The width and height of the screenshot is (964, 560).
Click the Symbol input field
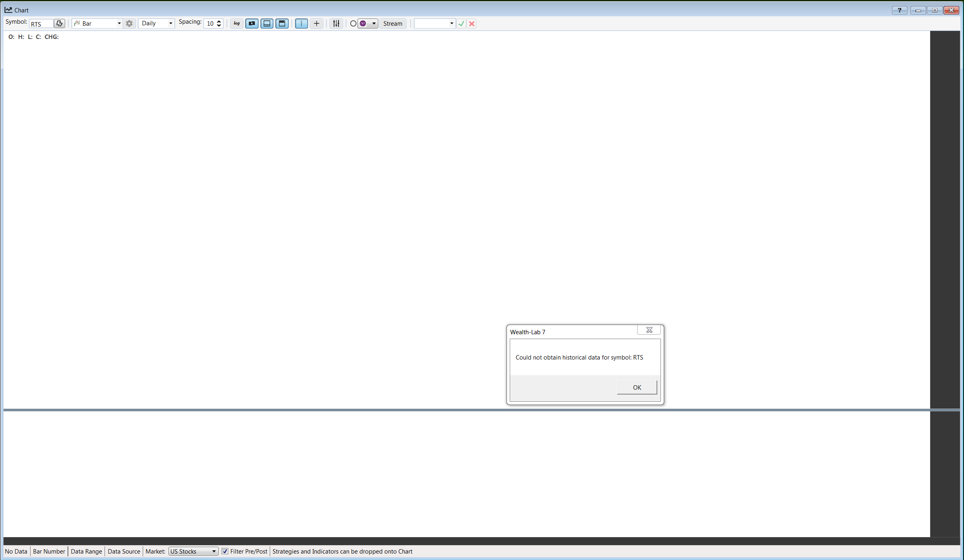pyautogui.click(x=41, y=24)
